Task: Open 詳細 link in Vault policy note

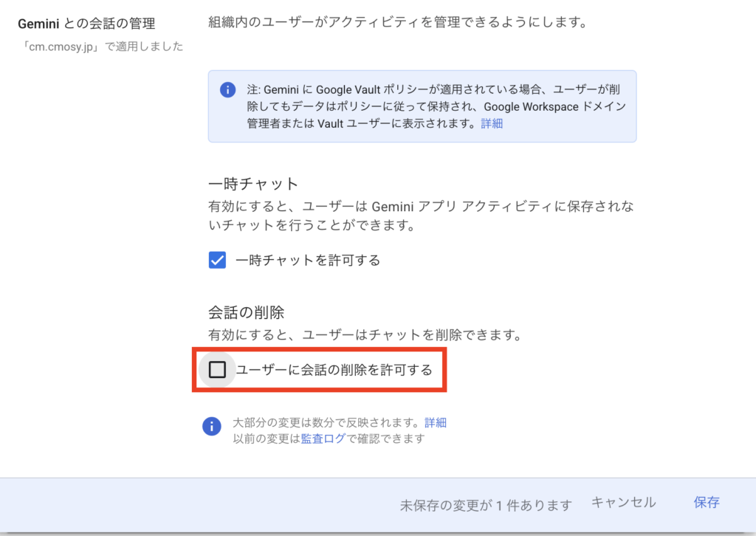Action: [x=492, y=123]
